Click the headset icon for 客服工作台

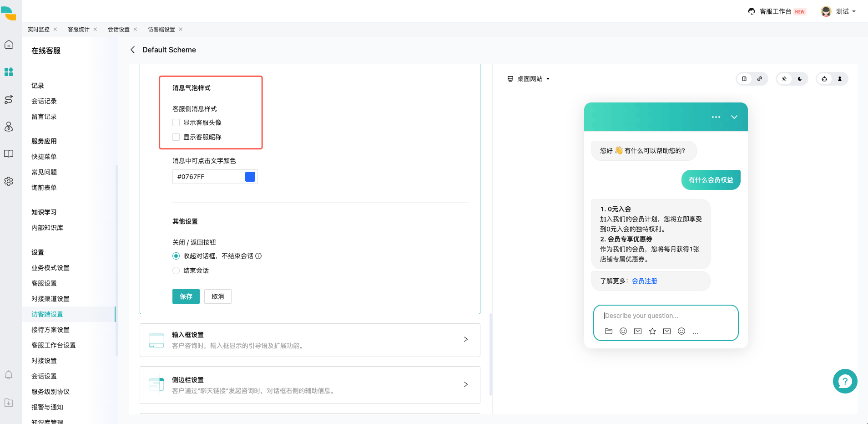coord(752,11)
